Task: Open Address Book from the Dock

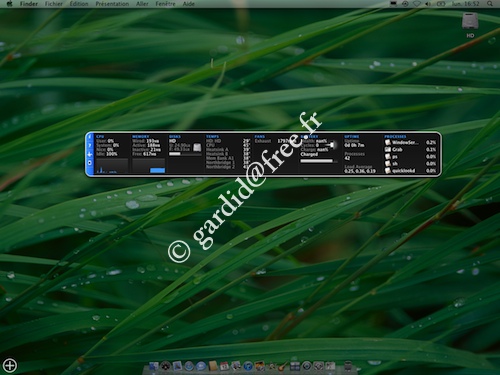Action: coord(213,366)
